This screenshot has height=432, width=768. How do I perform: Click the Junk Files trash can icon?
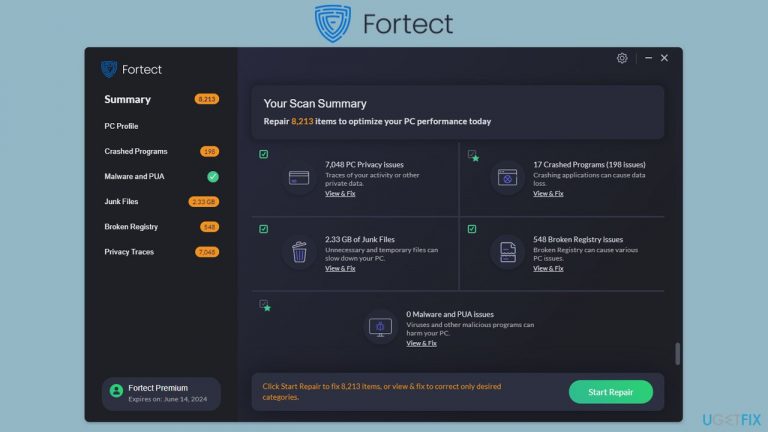(299, 252)
